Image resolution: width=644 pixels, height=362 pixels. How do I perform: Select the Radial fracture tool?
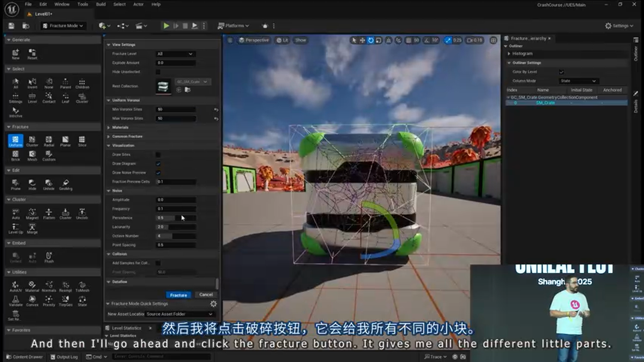pos(49,141)
